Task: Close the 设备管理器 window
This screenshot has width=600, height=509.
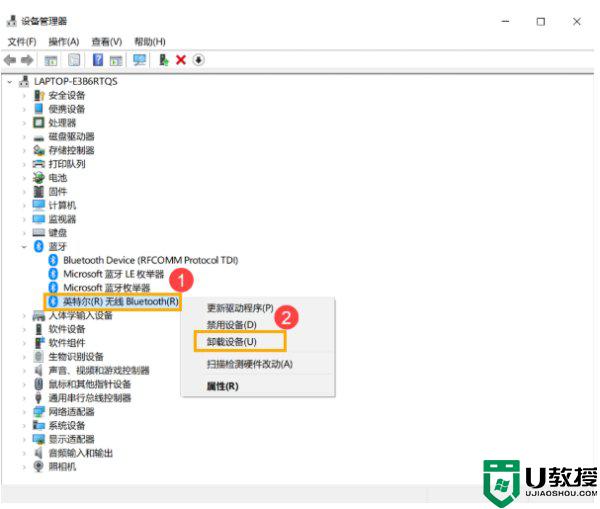Action: click(577, 21)
